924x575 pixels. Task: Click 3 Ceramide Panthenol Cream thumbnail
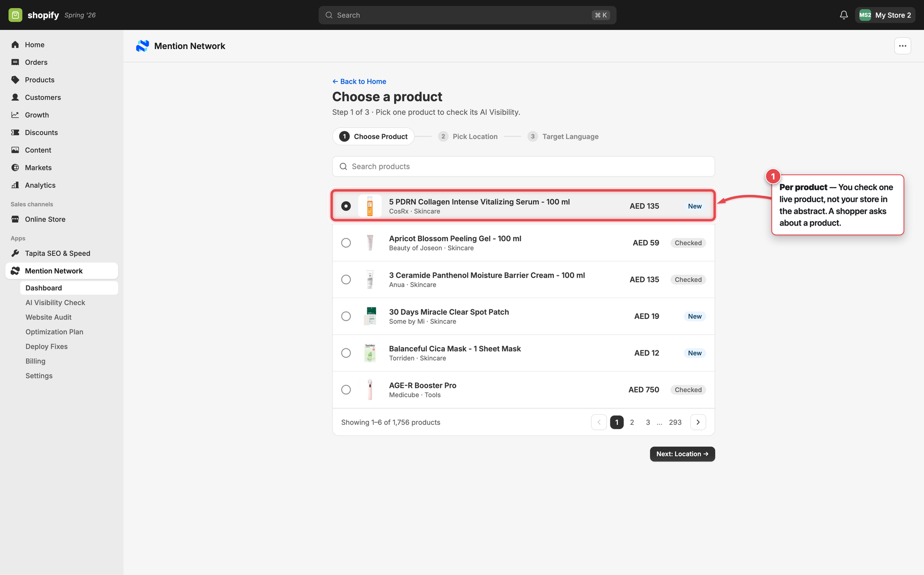click(x=370, y=280)
